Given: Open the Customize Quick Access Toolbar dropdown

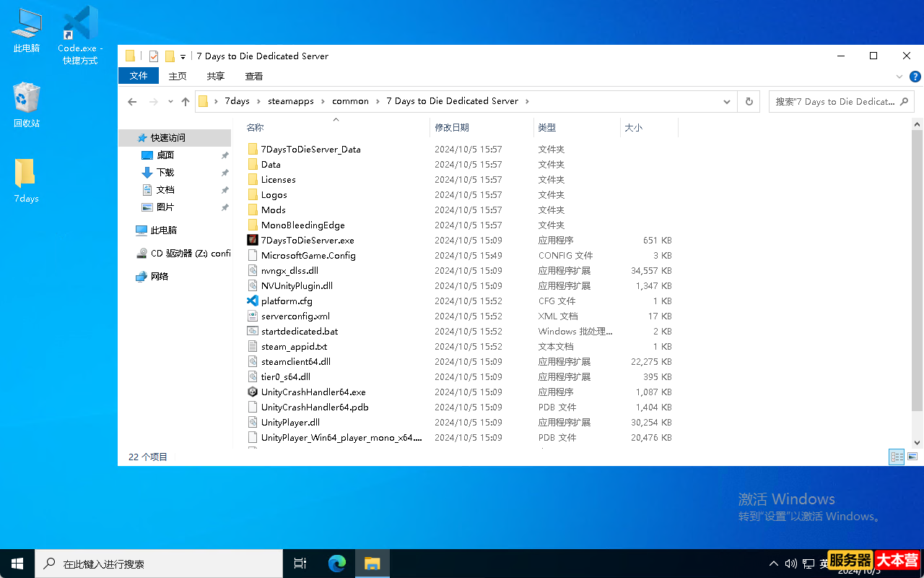Looking at the screenshot, I should pyautogui.click(x=183, y=56).
